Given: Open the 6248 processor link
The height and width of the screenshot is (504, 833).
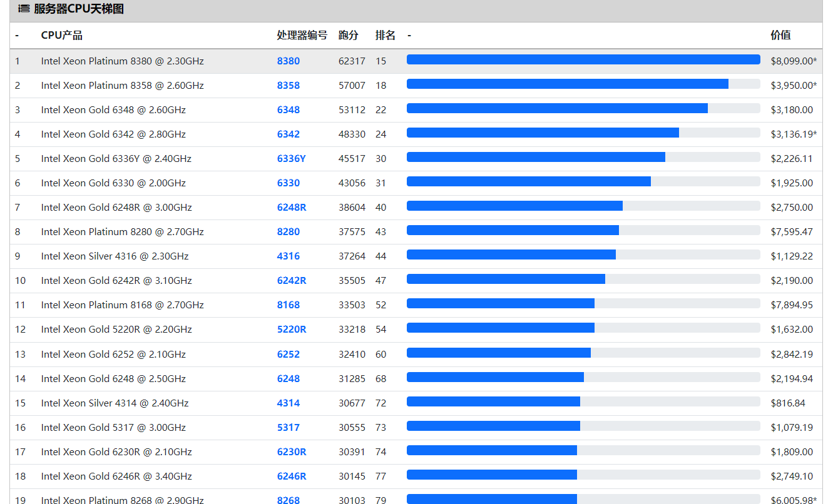Looking at the screenshot, I should pyautogui.click(x=289, y=379).
